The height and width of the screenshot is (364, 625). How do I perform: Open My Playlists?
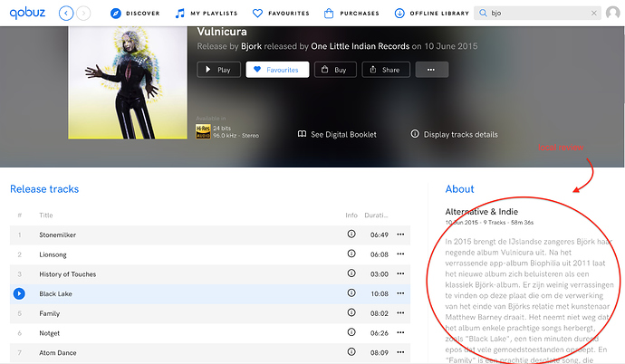(x=207, y=14)
